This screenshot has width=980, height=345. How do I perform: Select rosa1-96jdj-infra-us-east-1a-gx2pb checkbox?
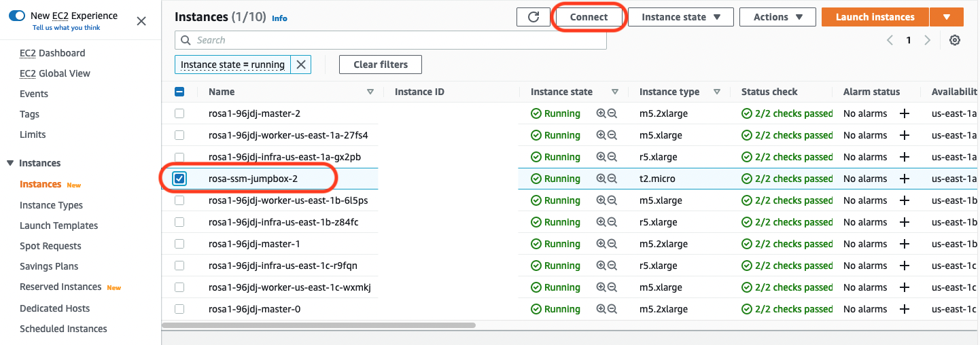click(x=179, y=157)
